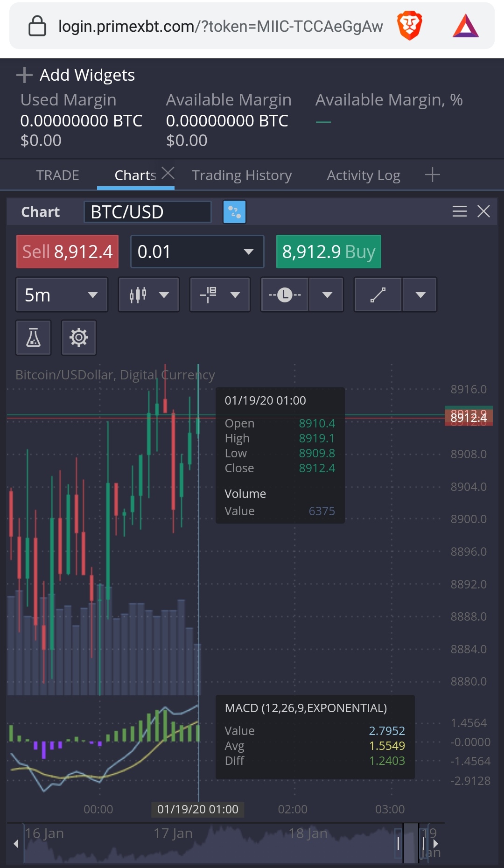
Task: Click the 8,912.9 Buy button
Action: pyautogui.click(x=329, y=252)
